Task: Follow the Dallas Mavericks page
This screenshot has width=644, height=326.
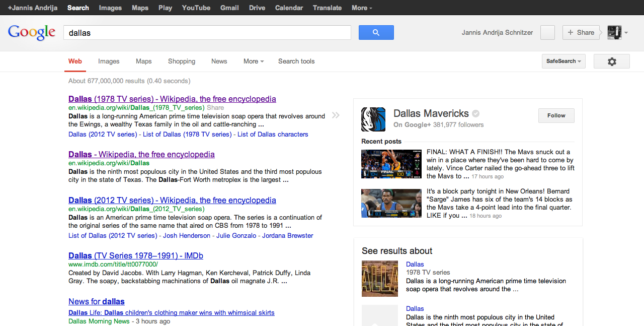Action: coord(556,115)
